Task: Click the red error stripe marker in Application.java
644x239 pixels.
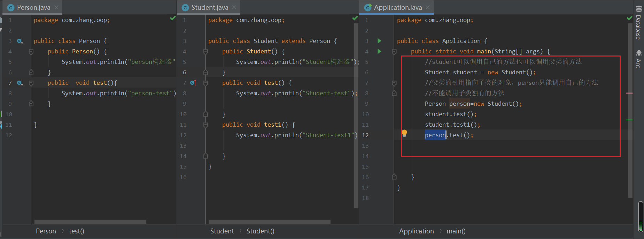Action: tap(629, 93)
